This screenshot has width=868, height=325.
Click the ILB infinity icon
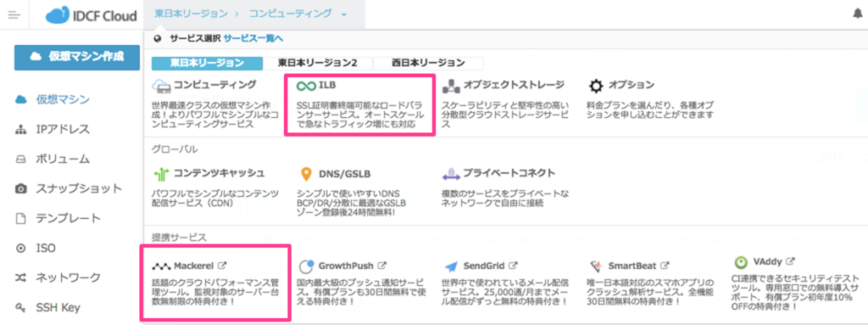tap(305, 86)
